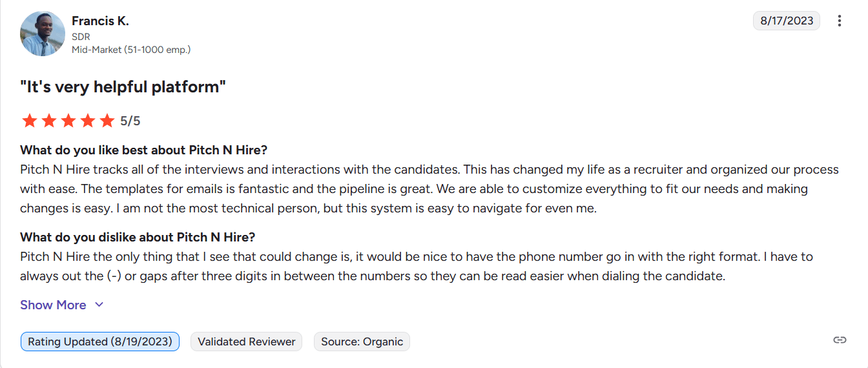
Task: Click the reviewer name Francis K.
Action: 100,21
